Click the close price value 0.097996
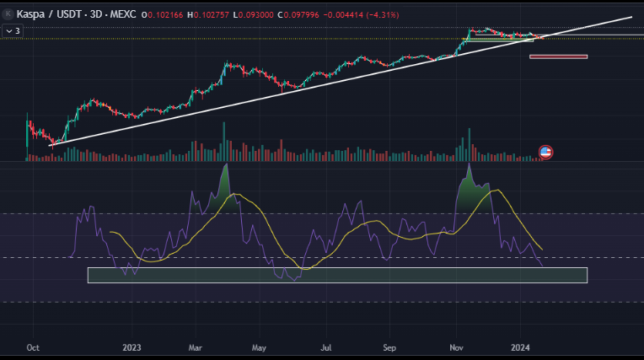 click(301, 15)
